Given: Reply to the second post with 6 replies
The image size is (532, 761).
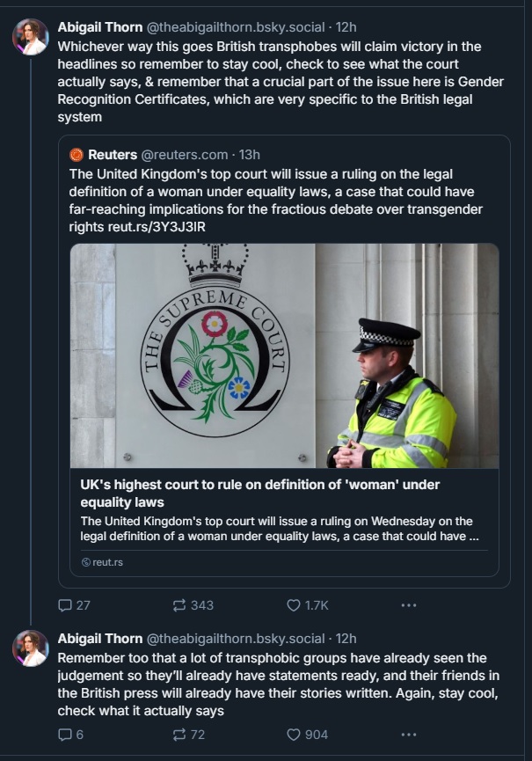Looking at the screenshot, I should pos(65,735).
